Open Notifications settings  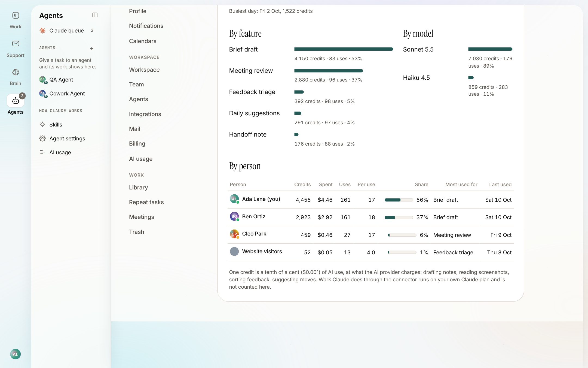pyautogui.click(x=146, y=26)
